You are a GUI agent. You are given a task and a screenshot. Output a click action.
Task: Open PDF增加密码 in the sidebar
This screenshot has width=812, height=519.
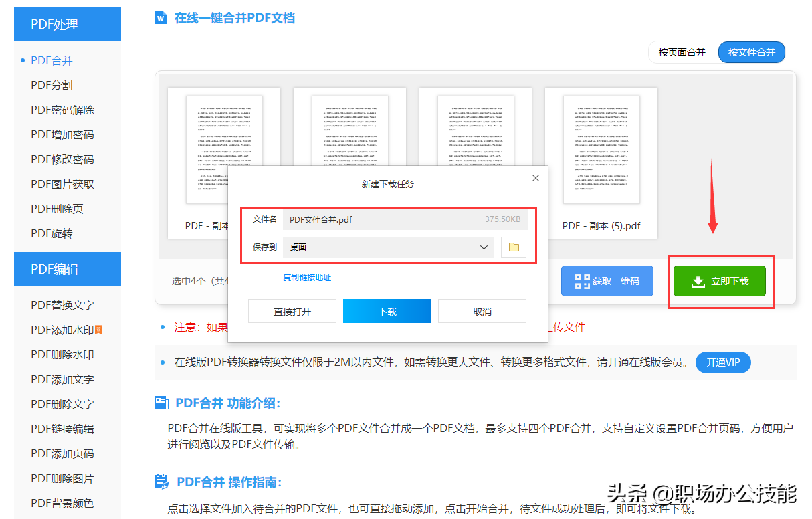tap(62, 134)
